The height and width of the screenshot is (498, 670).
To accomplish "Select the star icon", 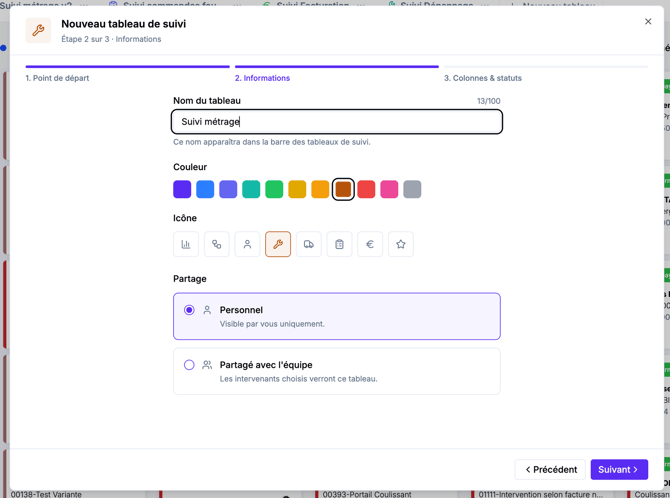I will tap(401, 244).
